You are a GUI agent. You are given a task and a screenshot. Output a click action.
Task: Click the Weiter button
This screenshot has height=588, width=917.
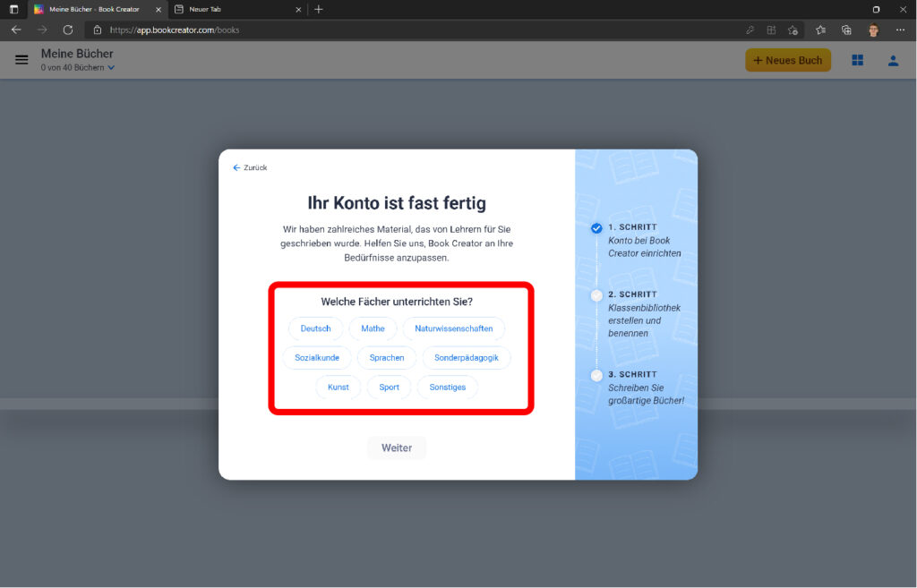[397, 447]
